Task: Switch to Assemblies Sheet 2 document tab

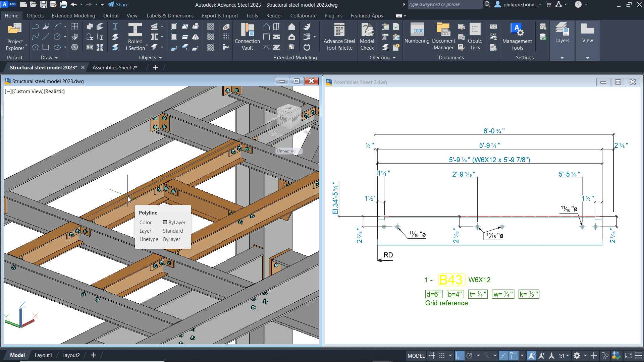Action: [115, 68]
